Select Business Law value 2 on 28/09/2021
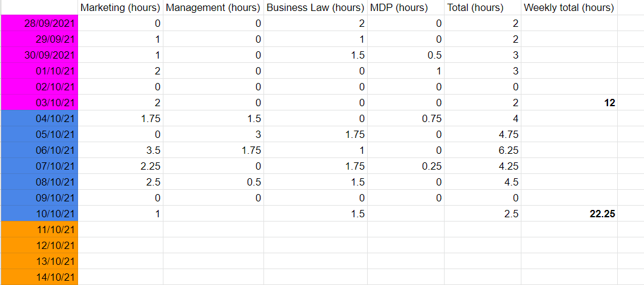Screen dimensions: 644x285 [x=315, y=23]
